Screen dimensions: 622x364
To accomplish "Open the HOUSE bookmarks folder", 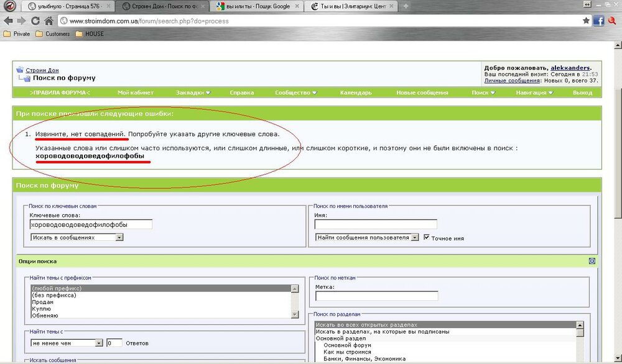I will (x=90, y=34).
